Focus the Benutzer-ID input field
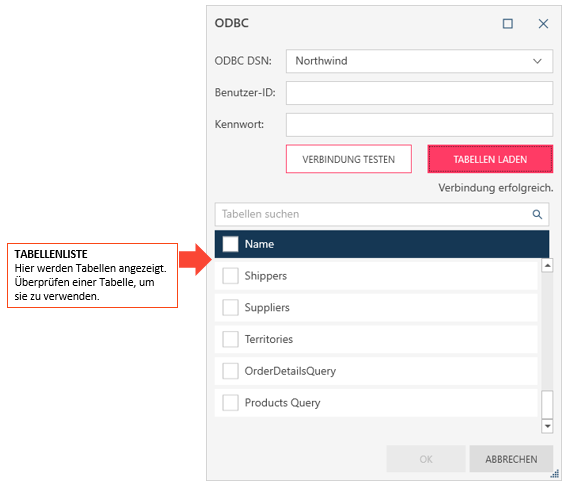Viewport: 569px width, 492px height. click(419, 93)
